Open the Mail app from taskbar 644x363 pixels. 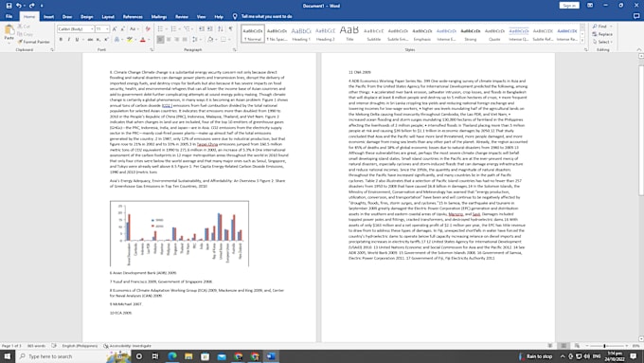(x=222, y=356)
